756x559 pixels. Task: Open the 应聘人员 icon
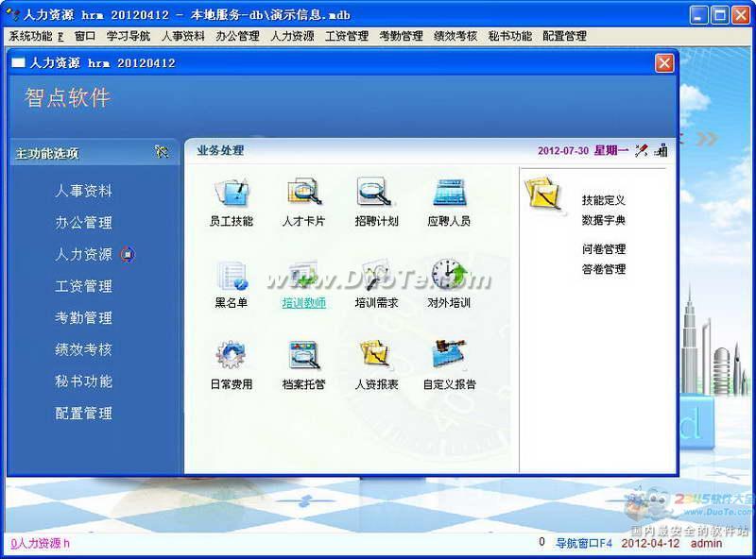[x=449, y=193]
